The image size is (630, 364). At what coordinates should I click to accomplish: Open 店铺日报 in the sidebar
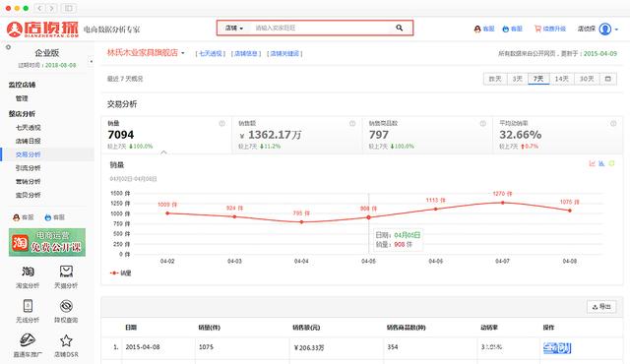point(29,141)
